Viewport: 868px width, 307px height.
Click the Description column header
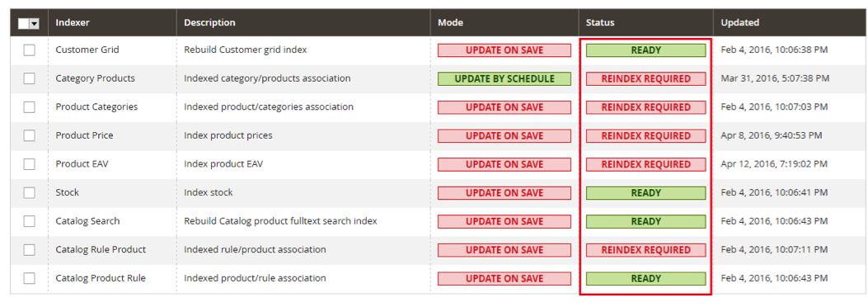[210, 23]
